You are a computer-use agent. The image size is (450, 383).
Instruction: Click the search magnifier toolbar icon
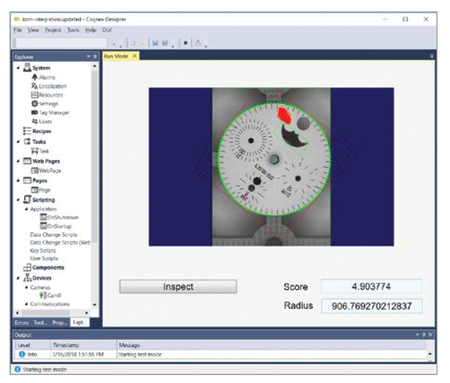(x=113, y=43)
